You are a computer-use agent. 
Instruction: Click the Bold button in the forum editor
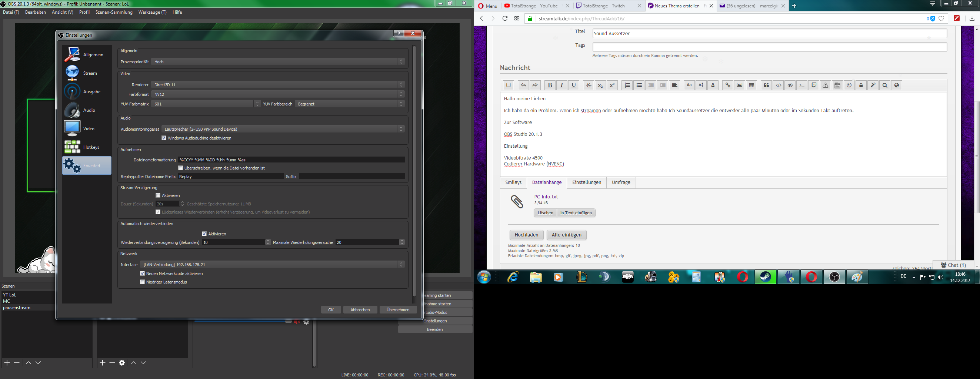[549, 85]
